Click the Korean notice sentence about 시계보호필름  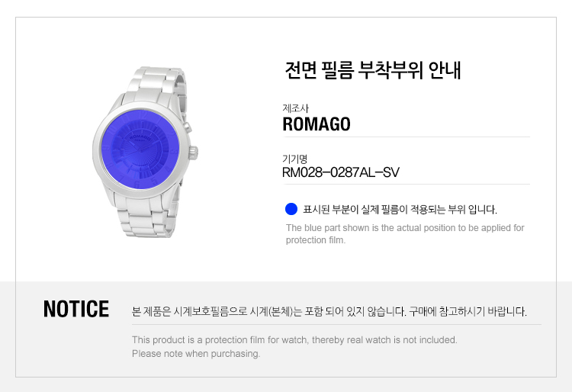[329, 312]
